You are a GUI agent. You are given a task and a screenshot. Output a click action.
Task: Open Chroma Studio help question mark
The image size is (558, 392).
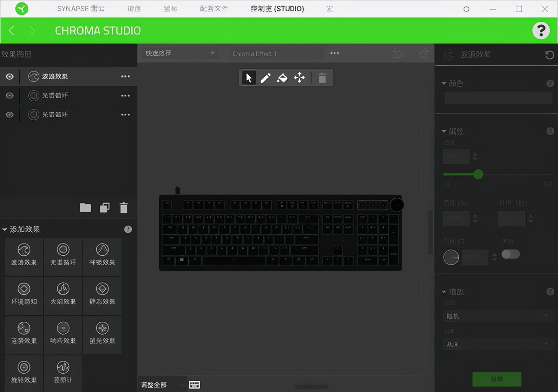[541, 30]
